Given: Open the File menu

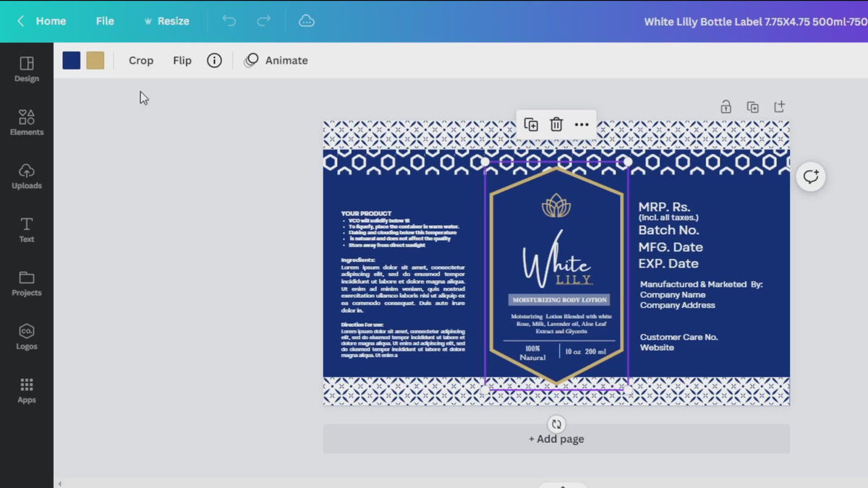Looking at the screenshot, I should click(x=105, y=21).
